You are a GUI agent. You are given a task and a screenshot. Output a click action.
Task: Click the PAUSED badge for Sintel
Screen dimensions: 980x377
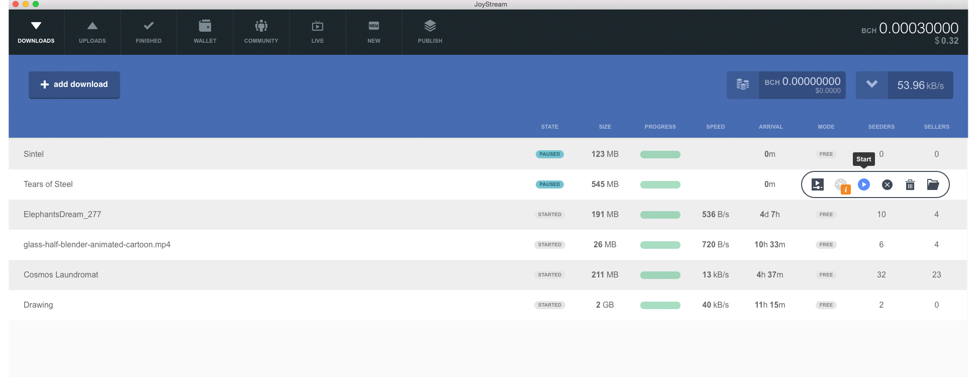(x=550, y=154)
